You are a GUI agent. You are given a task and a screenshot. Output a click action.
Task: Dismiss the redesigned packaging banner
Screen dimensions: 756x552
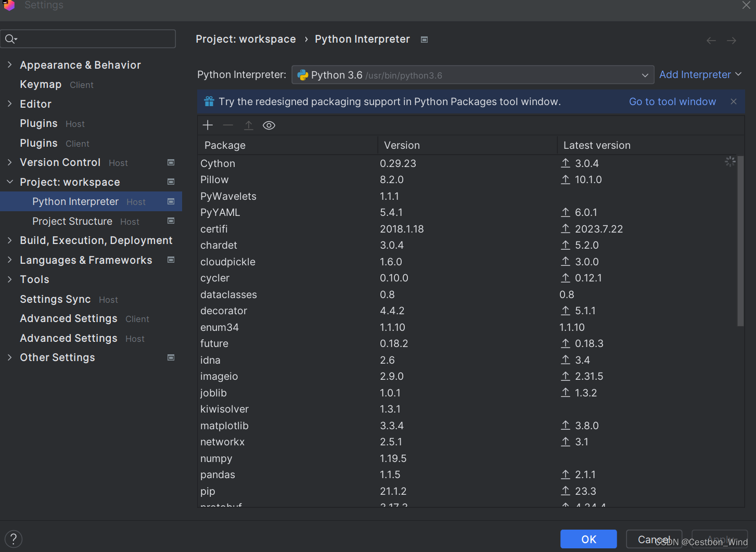(x=734, y=101)
